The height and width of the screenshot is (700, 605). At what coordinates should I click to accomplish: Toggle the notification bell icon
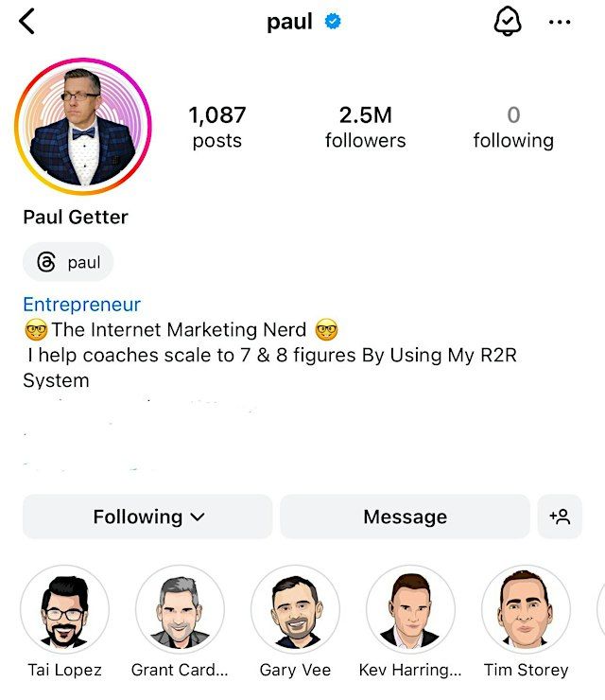(508, 21)
